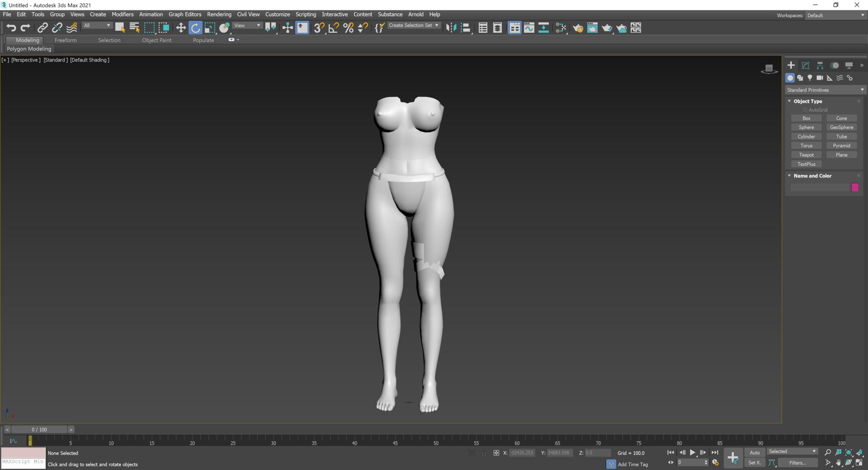The image size is (868, 470).
Task: Click the object name input field
Action: (820, 187)
